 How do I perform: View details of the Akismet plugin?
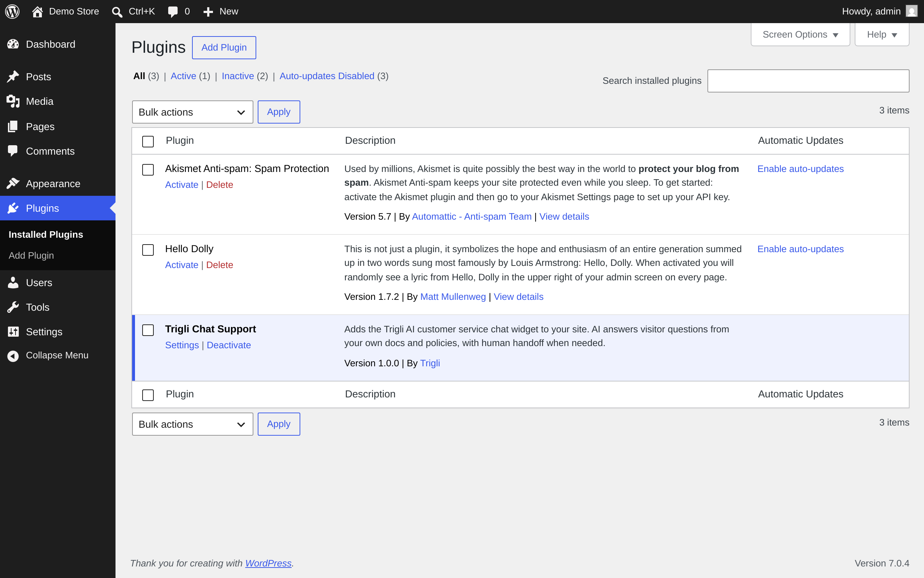pos(564,217)
